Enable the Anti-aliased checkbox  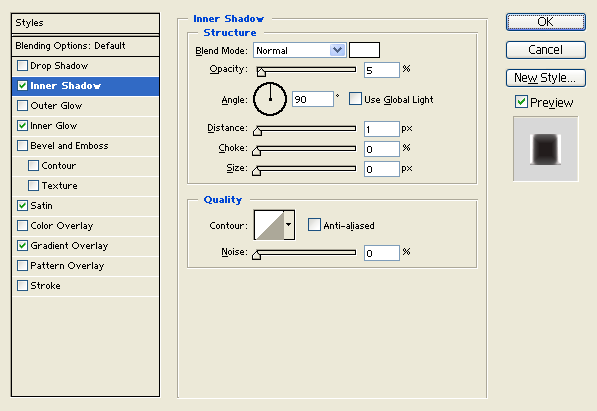tap(314, 225)
